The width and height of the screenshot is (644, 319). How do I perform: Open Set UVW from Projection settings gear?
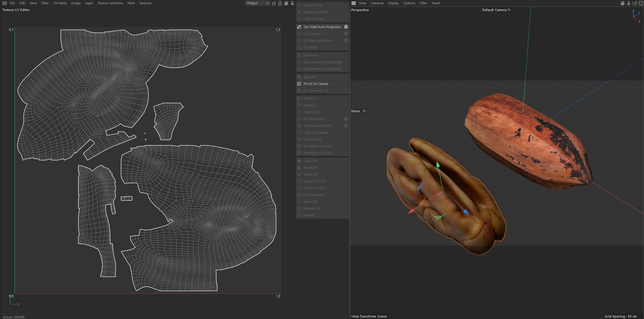click(346, 27)
